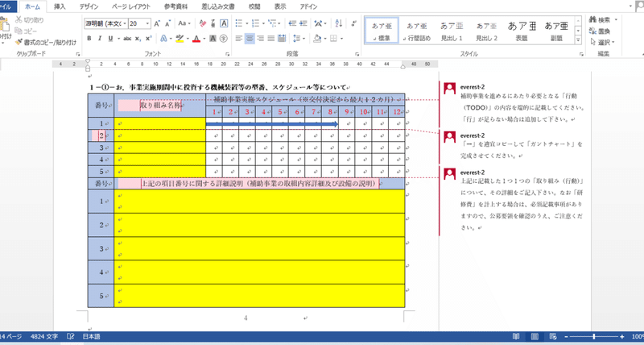This screenshot has width=644, height=345.
Task: Apply the 表題 style
Action: 522,31
